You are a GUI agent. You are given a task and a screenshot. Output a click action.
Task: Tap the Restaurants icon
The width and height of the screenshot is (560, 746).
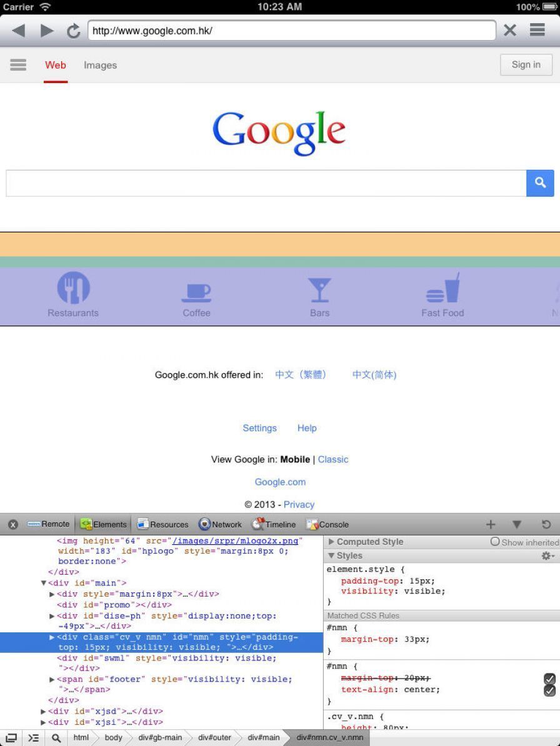click(73, 289)
